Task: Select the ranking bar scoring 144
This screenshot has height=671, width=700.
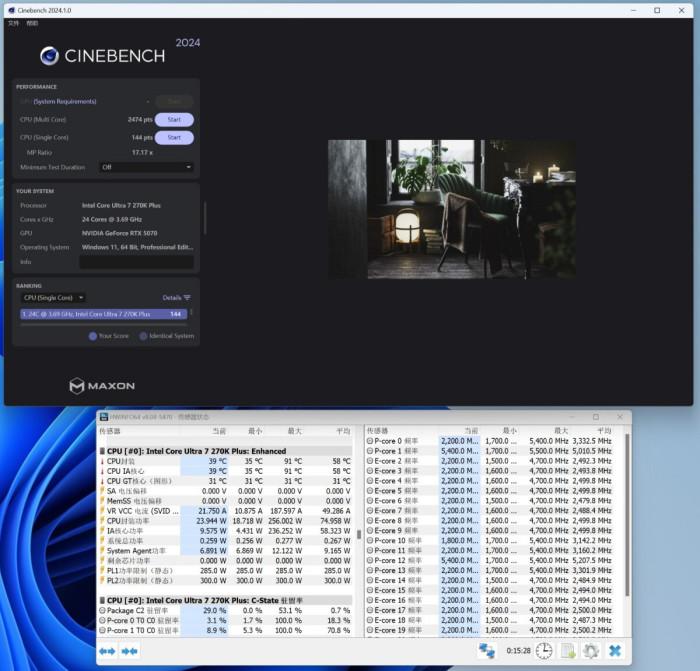Action: coord(104,314)
